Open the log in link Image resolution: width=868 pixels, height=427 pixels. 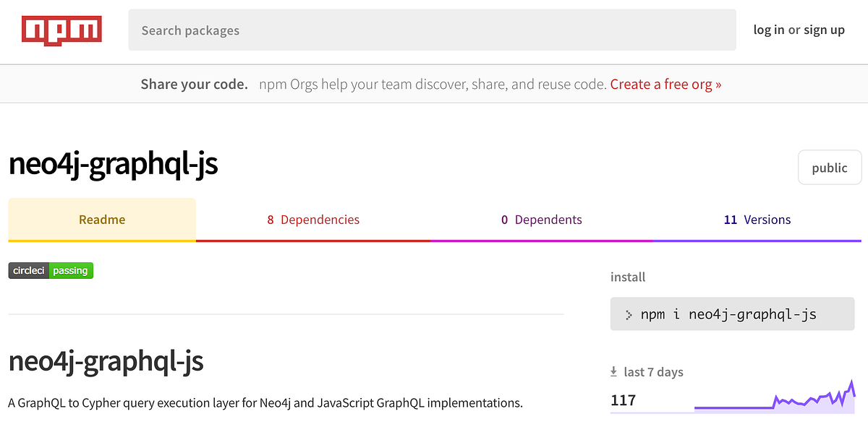(x=768, y=30)
